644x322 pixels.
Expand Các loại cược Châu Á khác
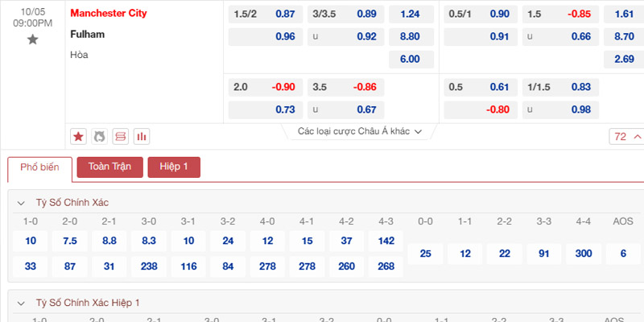point(360,131)
